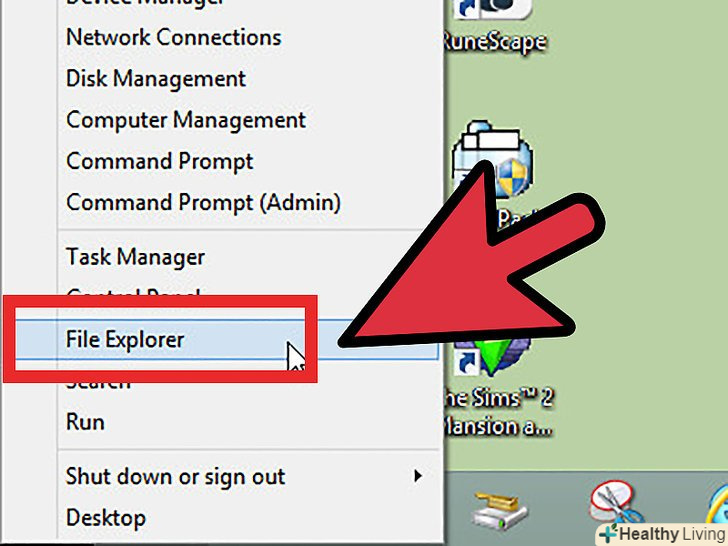The width and height of the screenshot is (728, 546).
Task: Select Task Manager menu entry
Action: [x=135, y=257]
